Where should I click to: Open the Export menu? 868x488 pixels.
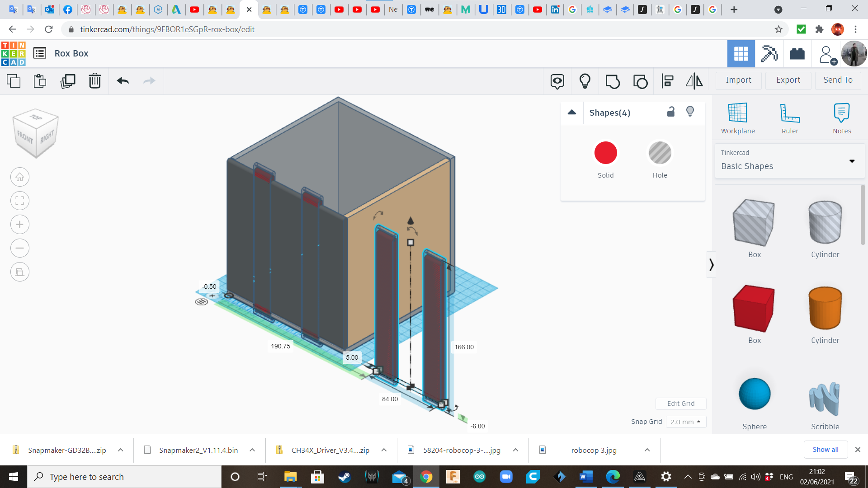[x=788, y=80]
